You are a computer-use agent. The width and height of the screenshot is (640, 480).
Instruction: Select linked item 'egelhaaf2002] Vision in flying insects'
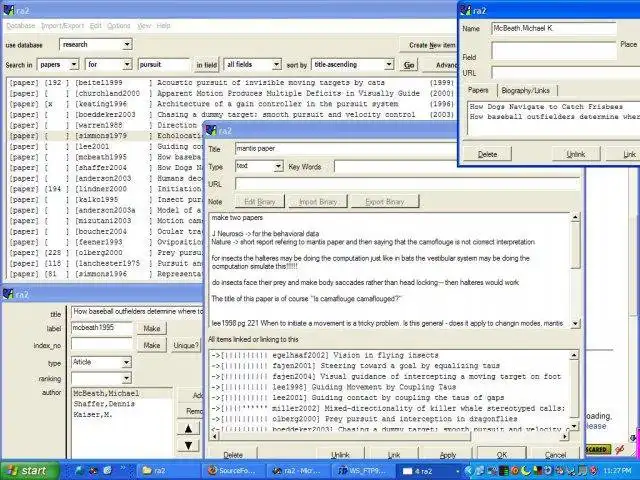click(324, 355)
